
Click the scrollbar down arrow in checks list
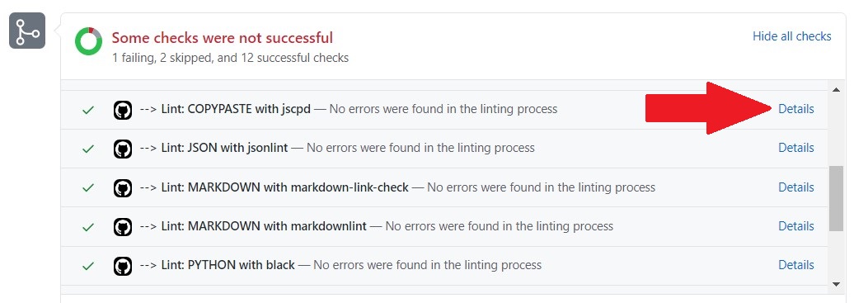836,284
